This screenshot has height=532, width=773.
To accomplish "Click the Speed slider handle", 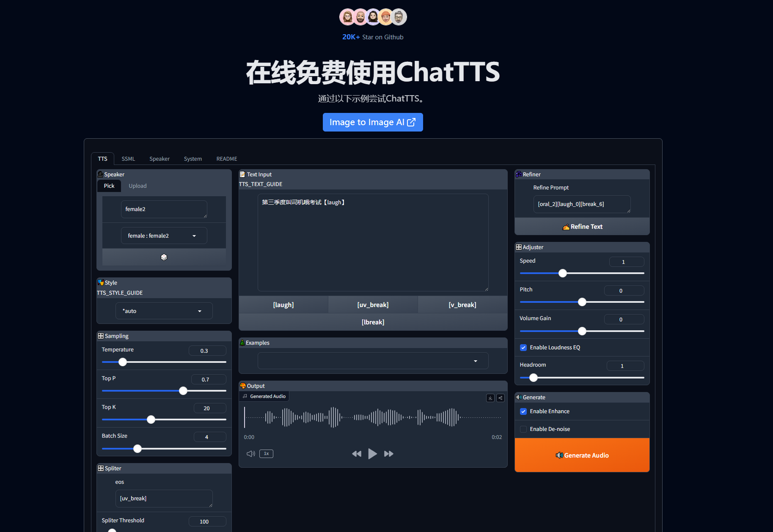I will tap(563, 273).
